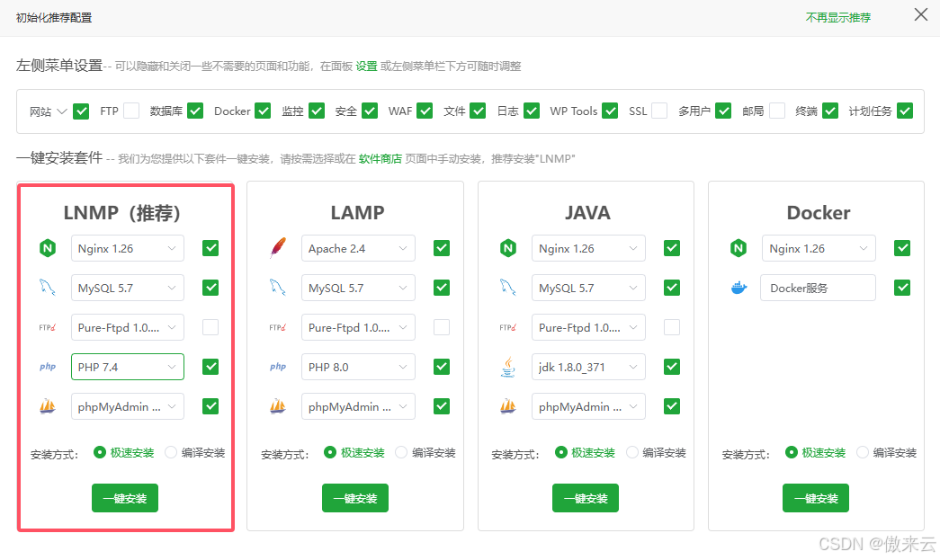Uncheck the WP Tools menu checkbox
Image resolution: width=940 pixels, height=560 pixels.
(x=610, y=111)
